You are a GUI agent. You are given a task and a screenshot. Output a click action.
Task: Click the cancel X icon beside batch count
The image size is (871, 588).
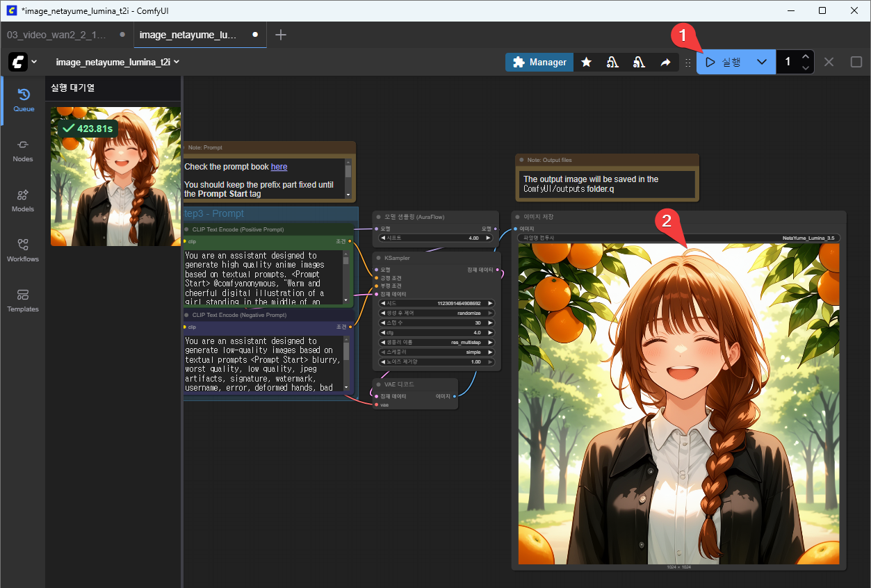click(x=829, y=62)
